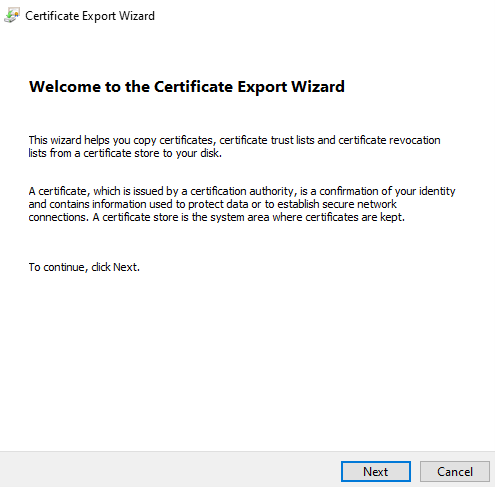Click the word 'Welcome' in the heading
The height and width of the screenshot is (487, 495).
[66, 87]
